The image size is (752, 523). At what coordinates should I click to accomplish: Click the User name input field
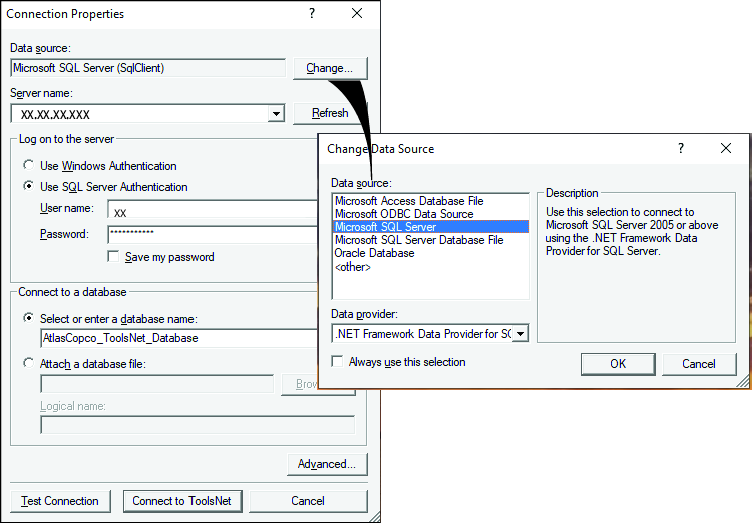pos(212,211)
